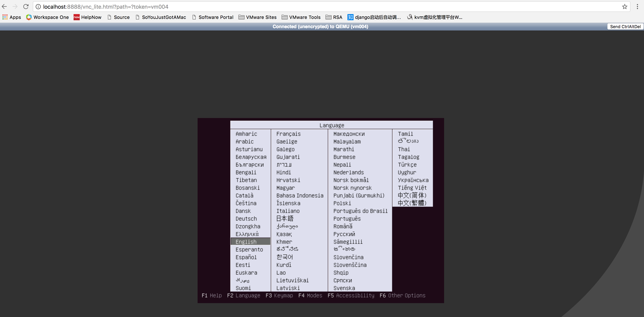Viewport: 644px width, 317px height.
Task: Choose Arabic in the language list
Action: tap(245, 142)
